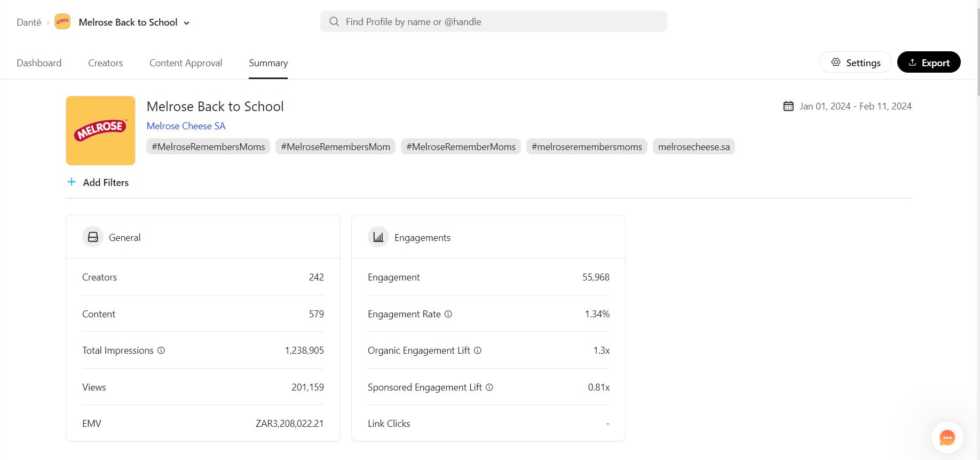
Task: Select Organic Engagement Lift value 1.3x
Action: pyautogui.click(x=601, y=350)
